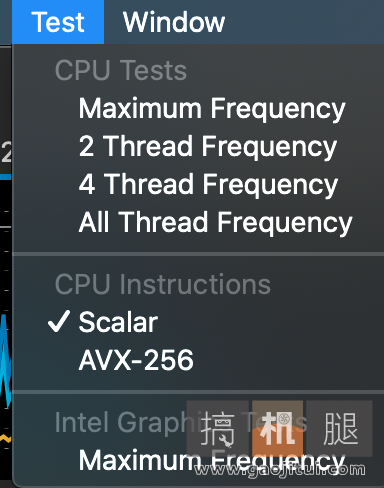Click the CPU Tests section header
Screen dimensions: 384x488
coord(121,70)
